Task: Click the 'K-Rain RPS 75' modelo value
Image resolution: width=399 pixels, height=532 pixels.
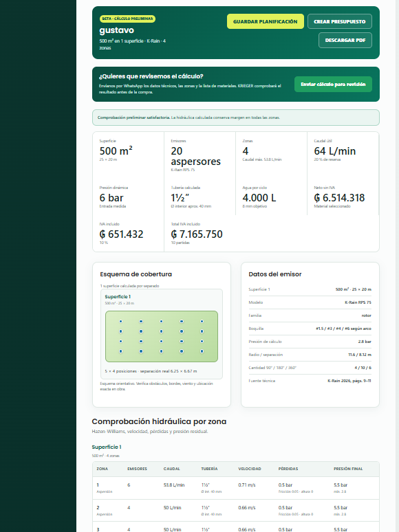Action: pyautogui.click(x=358, y=302)
